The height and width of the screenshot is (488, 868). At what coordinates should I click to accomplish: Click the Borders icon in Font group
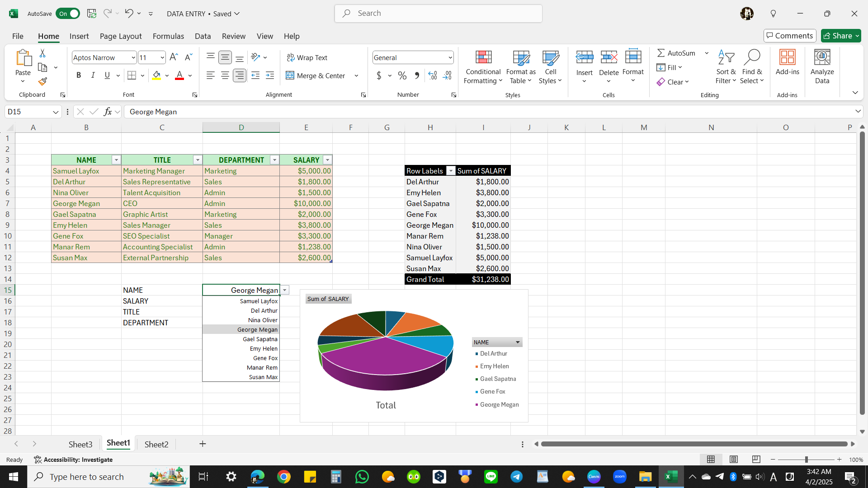click(132, 75)
